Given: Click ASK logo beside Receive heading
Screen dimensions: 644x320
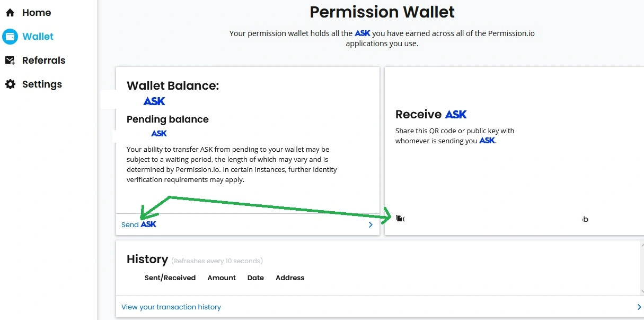Looking at the screenshot, I should coord(456,114).
